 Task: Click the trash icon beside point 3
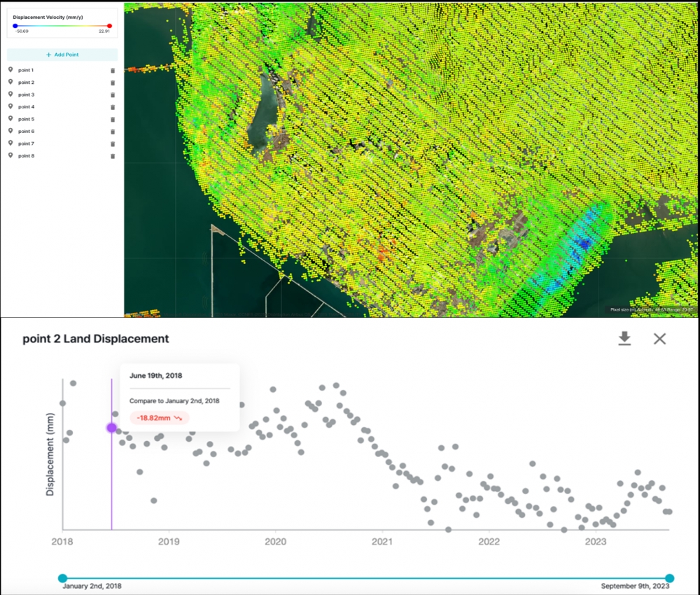tap(113, 95)
